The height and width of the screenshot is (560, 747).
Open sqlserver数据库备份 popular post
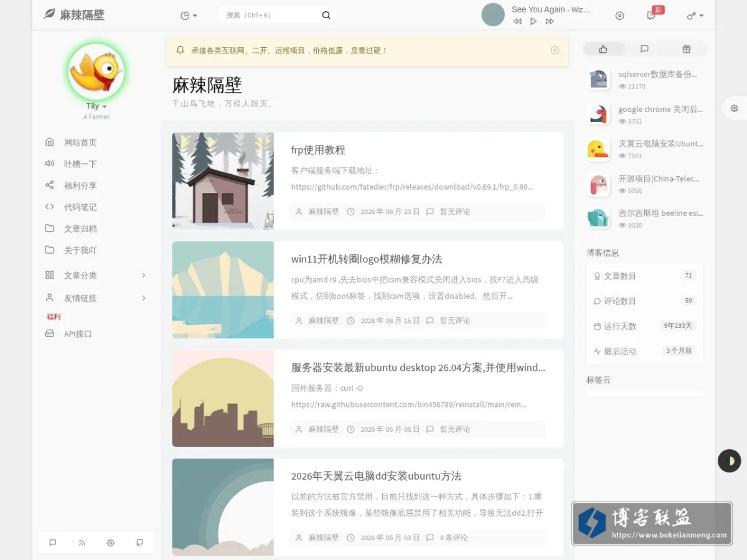(x=657, y=74)
